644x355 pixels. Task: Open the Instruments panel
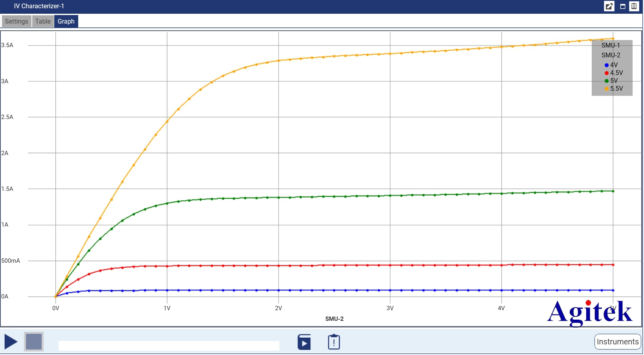click(617, 342)
